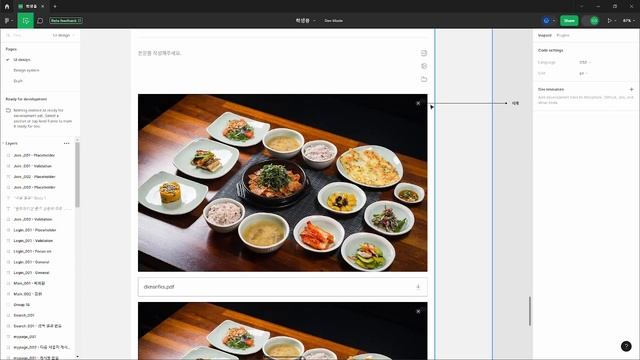Click the dixnsnfks.pdf attachment row
The width and height of the screenshot is (640, 360).
tap(282, 287)
